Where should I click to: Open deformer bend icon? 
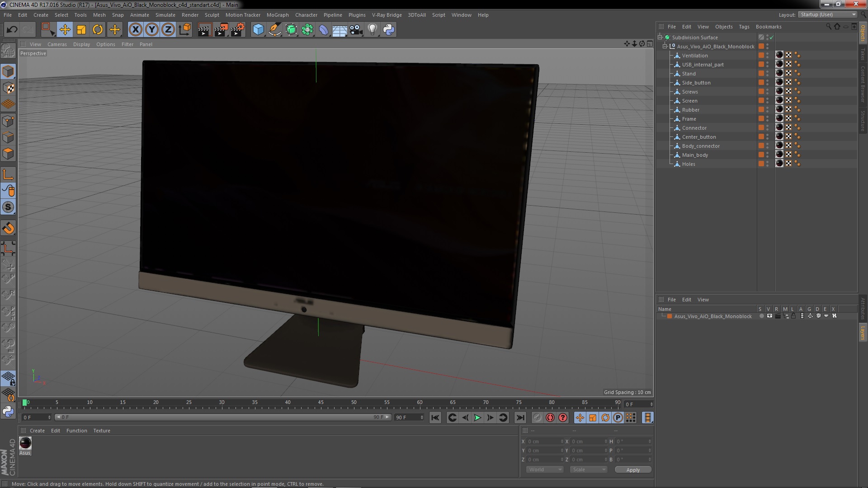pos(324,30)
